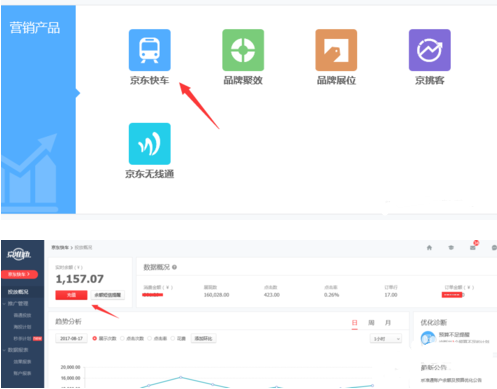Switch trend chart to 月 tab
Screen dimensions: 497x389
coord(388,322)
